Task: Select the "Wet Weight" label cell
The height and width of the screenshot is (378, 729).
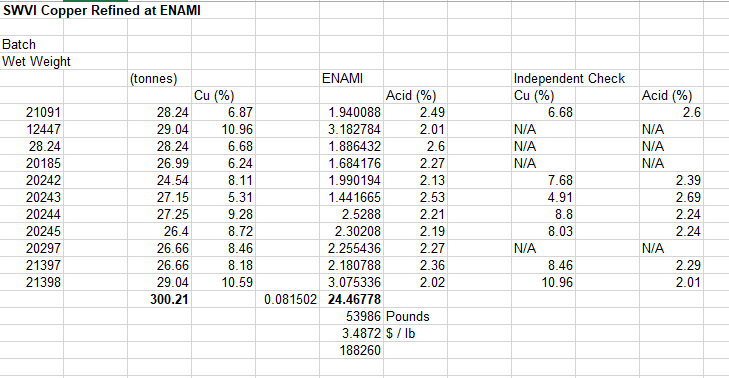Action: pos(36,61)
